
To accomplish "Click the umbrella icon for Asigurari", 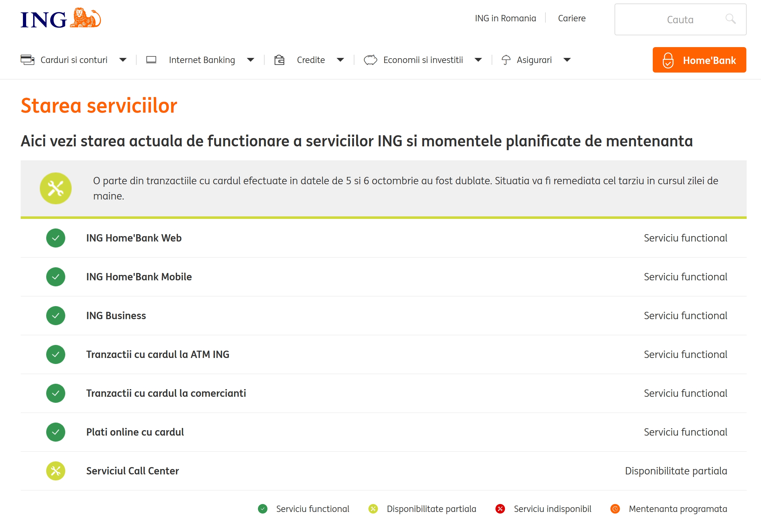I will pyautogui.click(x=506, y=60).
